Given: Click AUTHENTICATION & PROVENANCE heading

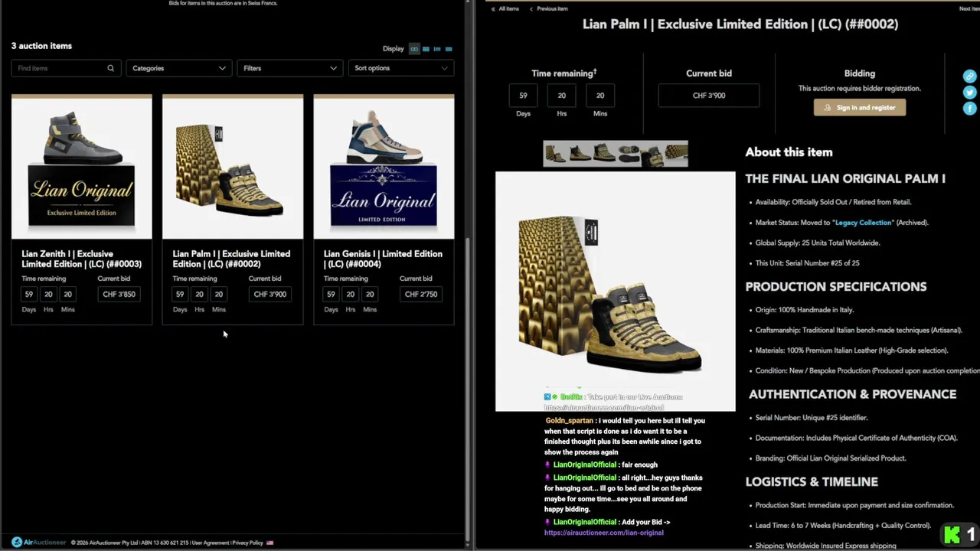Looking at the screenshot, I should tap(853, 394).
